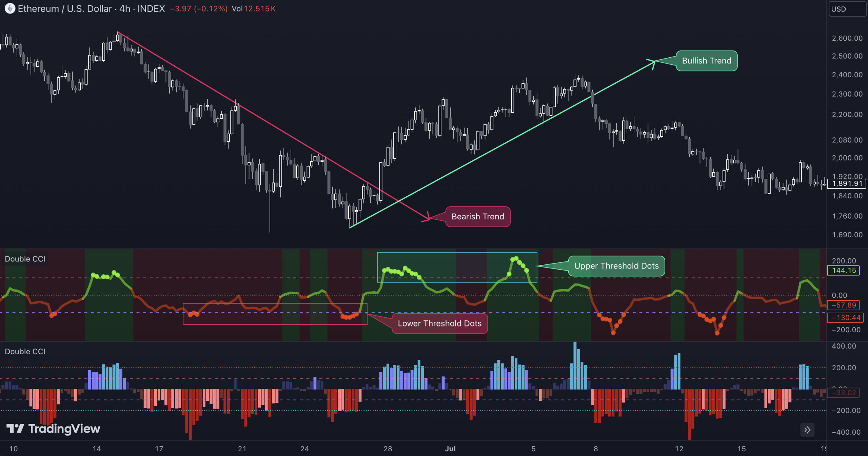Click the 2,600.00 price axis label
Viewport: 868px width, 456px height.
point(847,38)
